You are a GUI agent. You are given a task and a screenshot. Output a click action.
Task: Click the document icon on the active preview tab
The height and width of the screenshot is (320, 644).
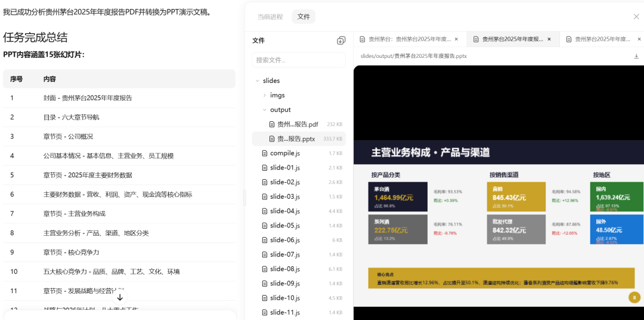coord(476,39)
